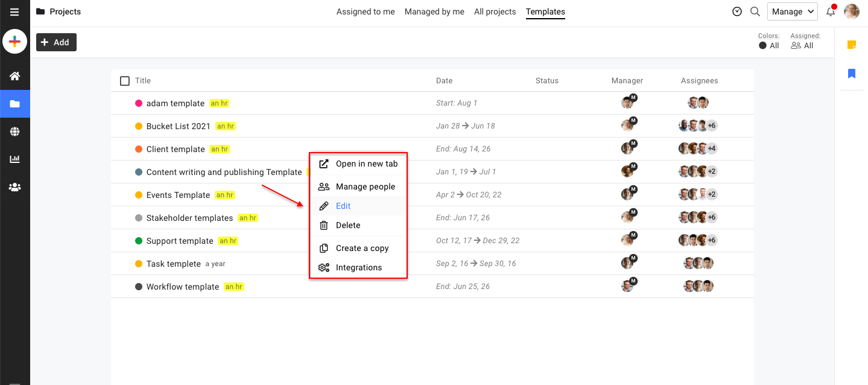The image size is (868, 385).
Task: Open Content writing and publishing Template
Action: (224, 172)
